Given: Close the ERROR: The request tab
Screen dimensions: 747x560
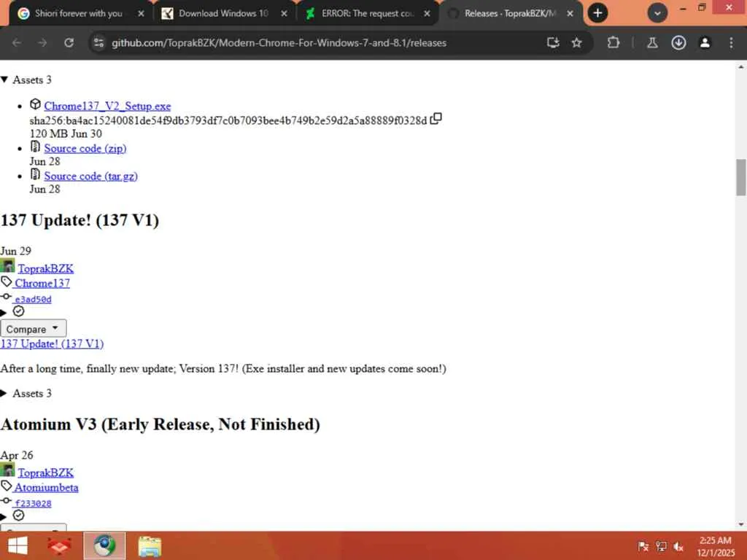Looking at the screenshot, I should pyautogui.click(x=427, y=14).
